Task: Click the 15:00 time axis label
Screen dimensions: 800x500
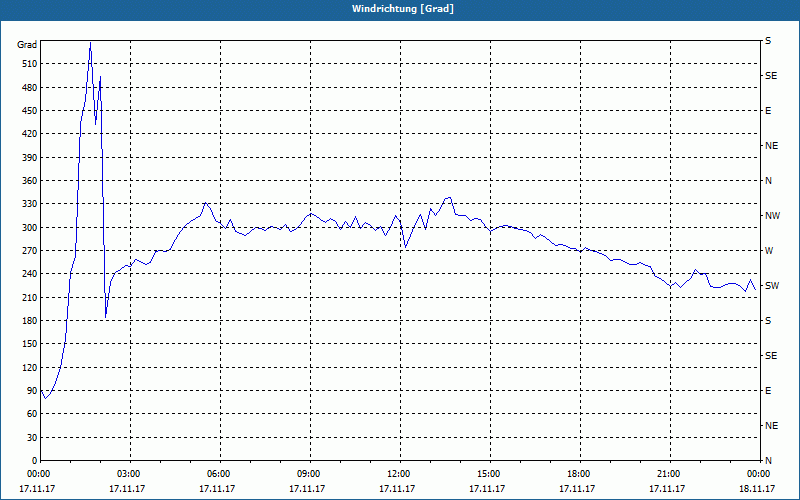Action: [x=490, y=474]
